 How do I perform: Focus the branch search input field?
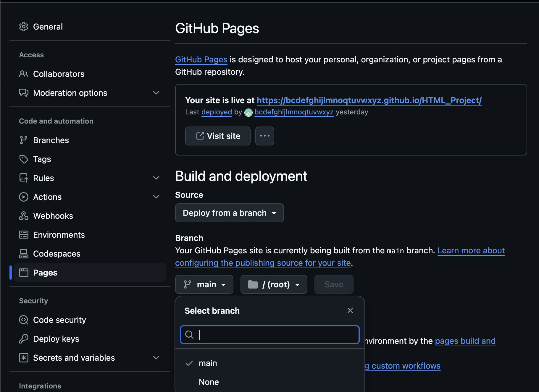click(269, 335)
